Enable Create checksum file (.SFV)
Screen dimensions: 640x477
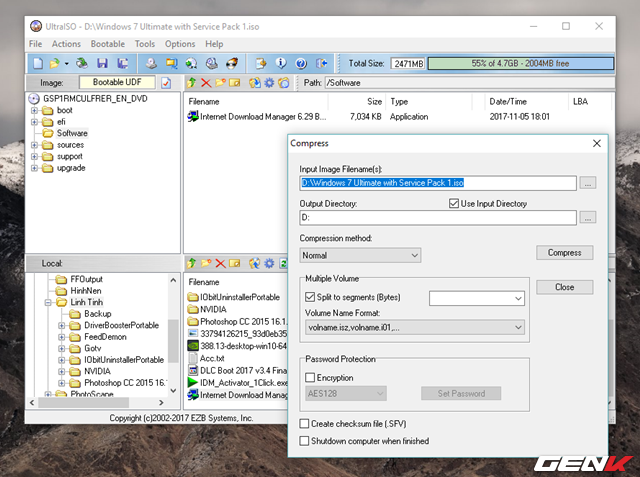pos(304,424)
